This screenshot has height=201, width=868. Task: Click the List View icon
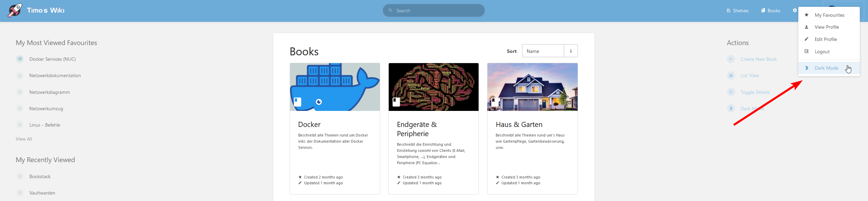click(x=731, y=75)
